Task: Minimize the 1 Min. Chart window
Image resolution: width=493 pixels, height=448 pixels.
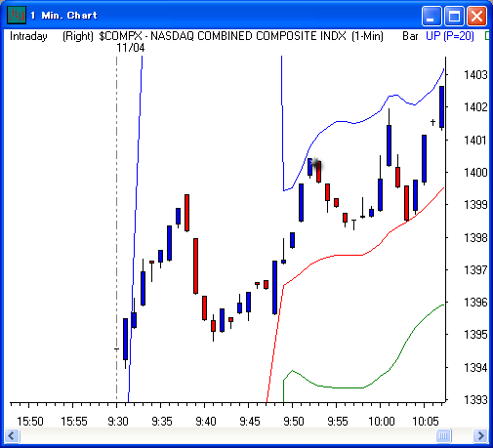Action: (x=431, y=16)
